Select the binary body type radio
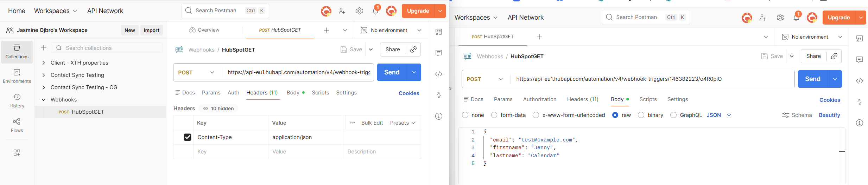868x185 pixels. (x=641, y=115)
